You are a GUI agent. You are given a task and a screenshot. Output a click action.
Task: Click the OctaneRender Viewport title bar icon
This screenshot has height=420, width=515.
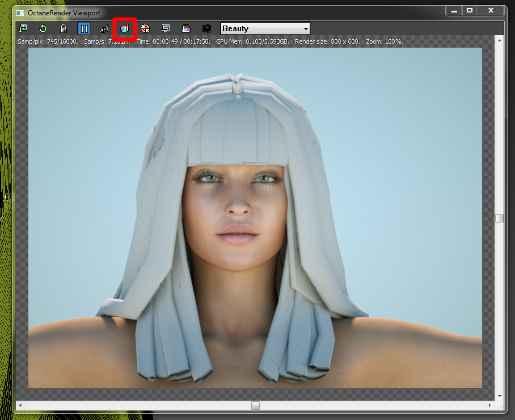(x=20, y=13)
